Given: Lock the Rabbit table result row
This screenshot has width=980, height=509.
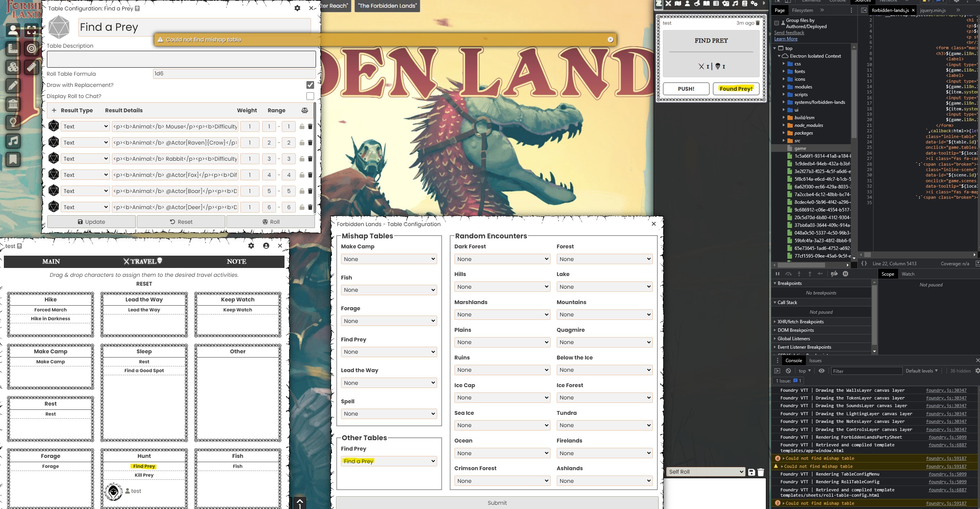Looking at the screenshot, I should 302,159.
